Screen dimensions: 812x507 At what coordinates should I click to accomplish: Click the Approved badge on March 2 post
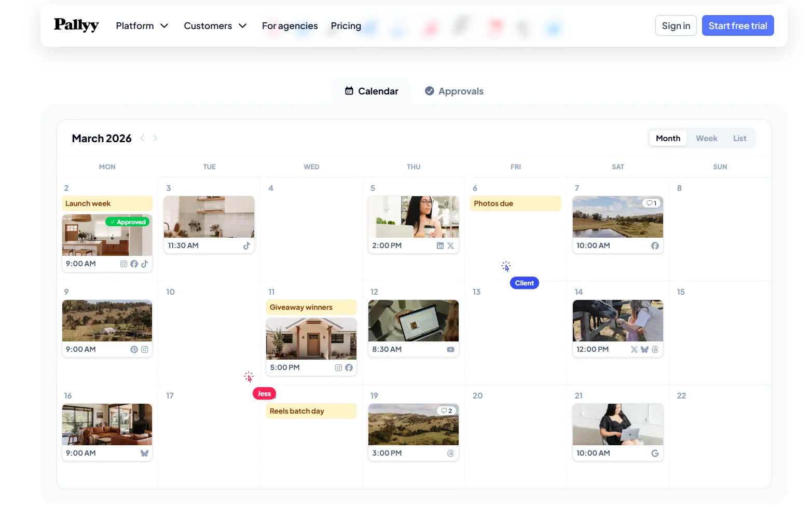(128, 222)
